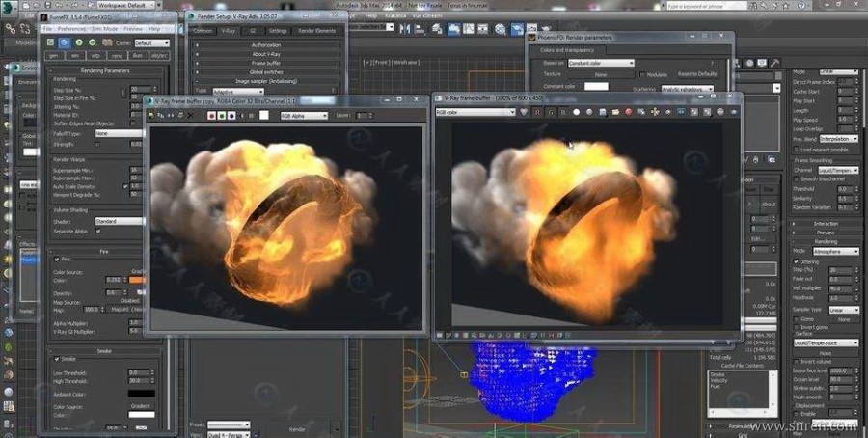
Task: Click the Reset to Defaults button
Action: [x=697, y=74]
